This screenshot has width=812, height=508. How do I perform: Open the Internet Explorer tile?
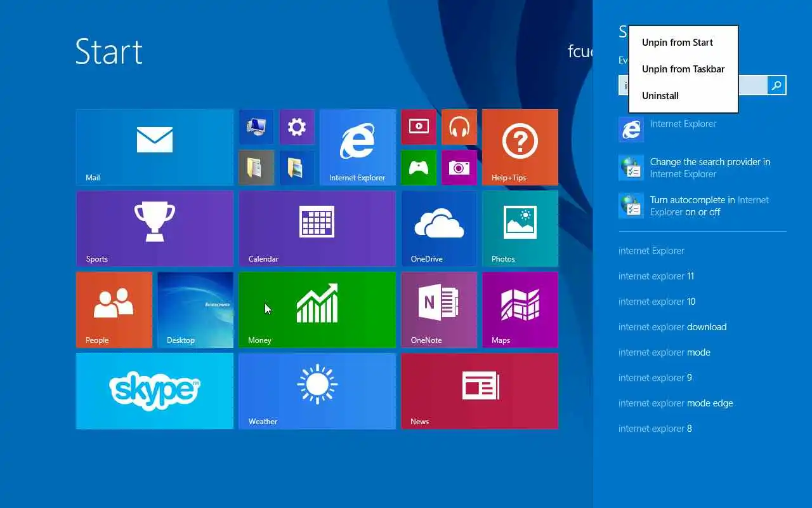358,147
